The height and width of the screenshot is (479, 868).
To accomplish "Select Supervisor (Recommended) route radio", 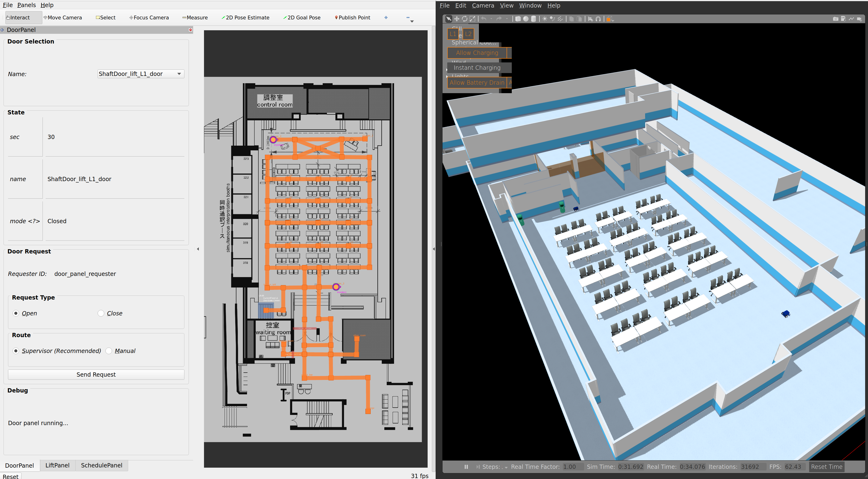I will (16, 351).
